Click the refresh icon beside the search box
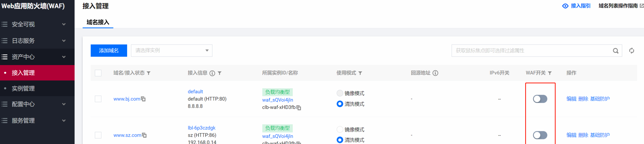 631,51
